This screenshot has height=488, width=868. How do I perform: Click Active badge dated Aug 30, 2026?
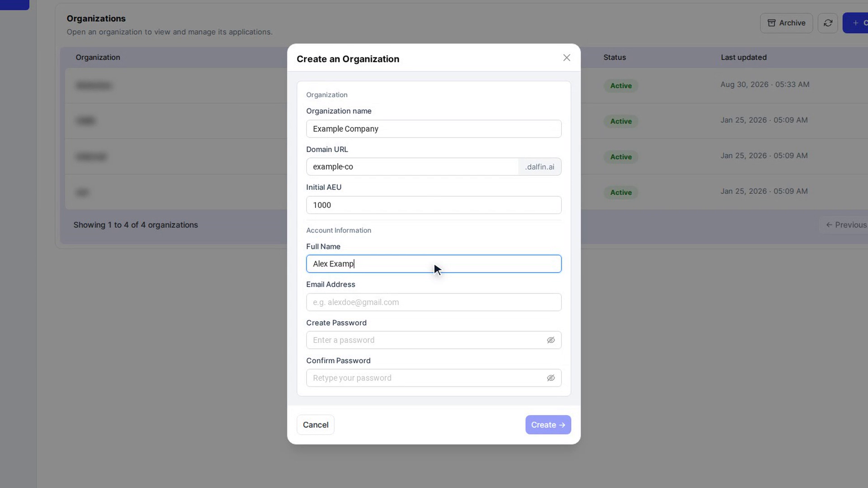point(621,86)
